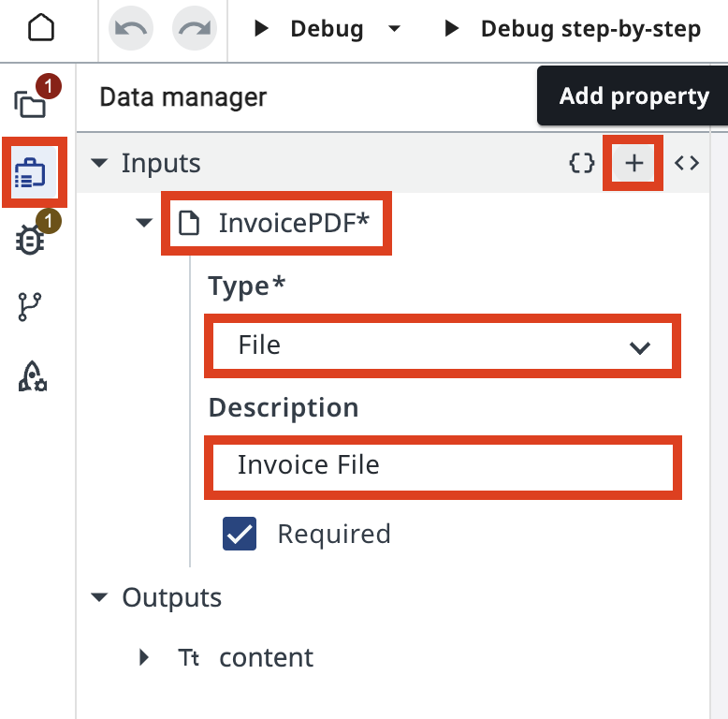Screen dimensions: 728x719
Task: Click the Description field label
Action: (x=284, y=408)
